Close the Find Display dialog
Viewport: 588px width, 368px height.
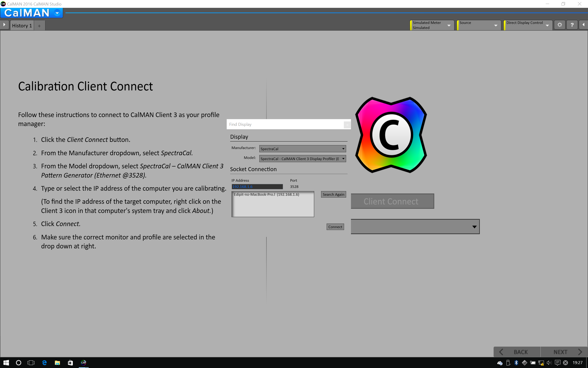click(x=347, y=125)
